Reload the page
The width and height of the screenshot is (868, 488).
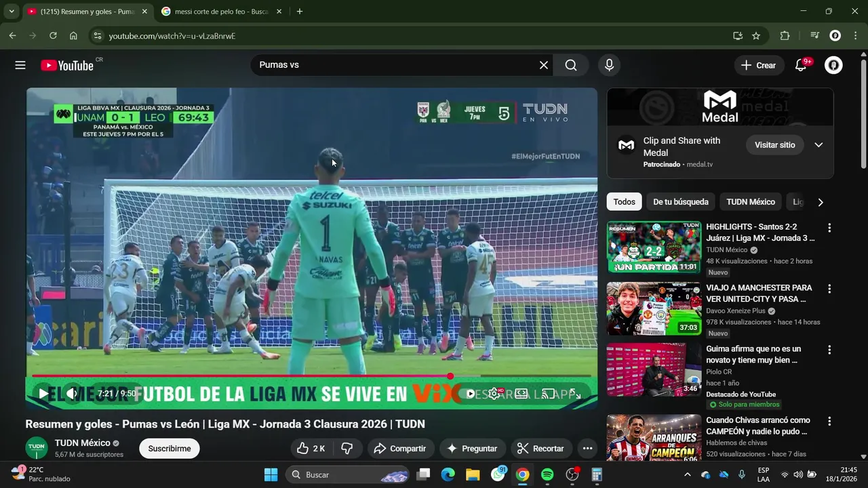point(53,36)
